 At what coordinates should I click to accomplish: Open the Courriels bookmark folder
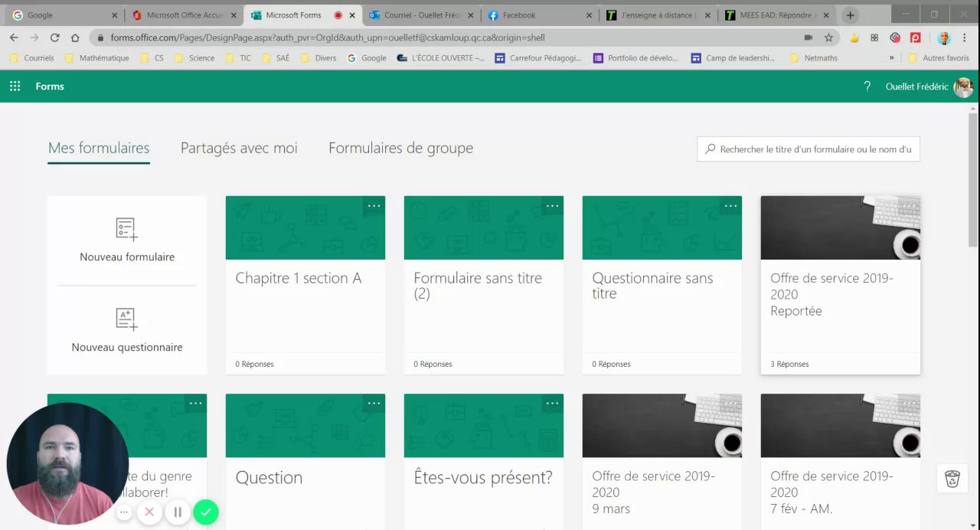[31, 57]
